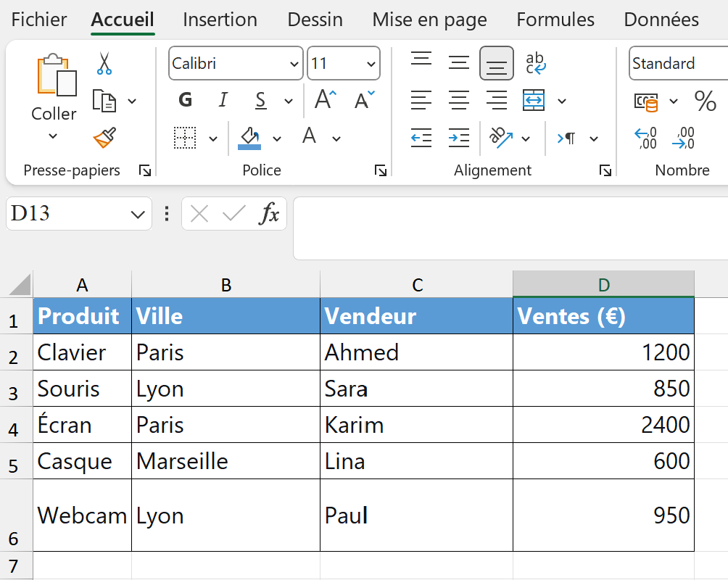Expand the Copy options arrow
Image resolution: width=728 pixels, height=580 pixels.
click(x=132, y=101)
